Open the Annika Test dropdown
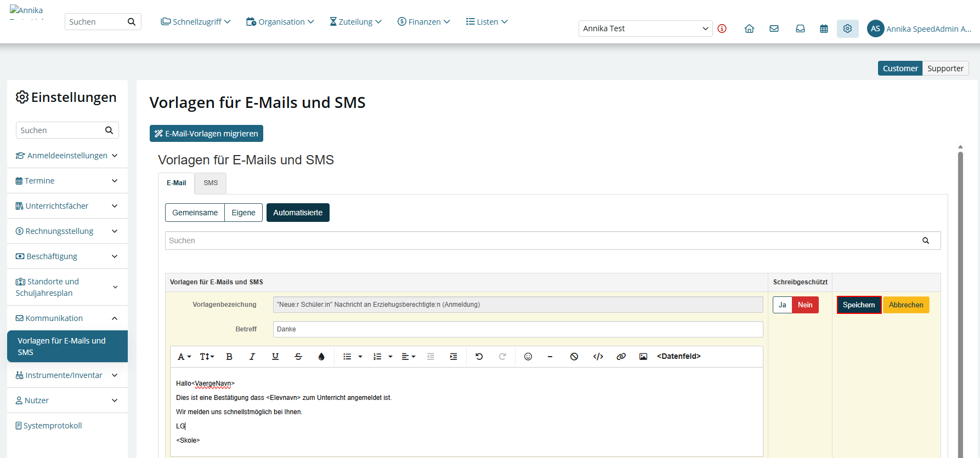 645,28
